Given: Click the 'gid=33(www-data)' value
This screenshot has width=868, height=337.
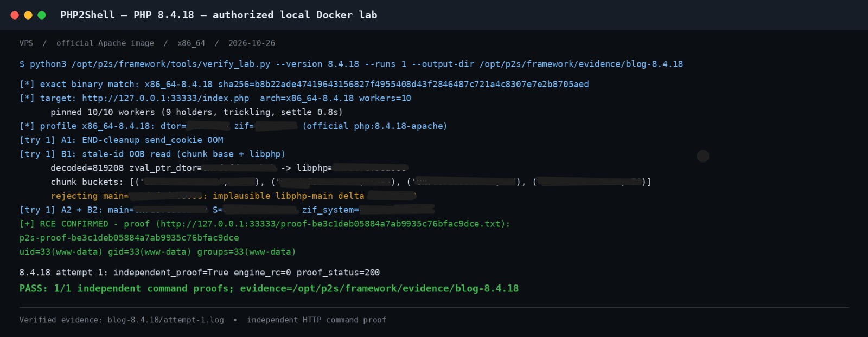Looking at the screenshot, I should (150, 252).
